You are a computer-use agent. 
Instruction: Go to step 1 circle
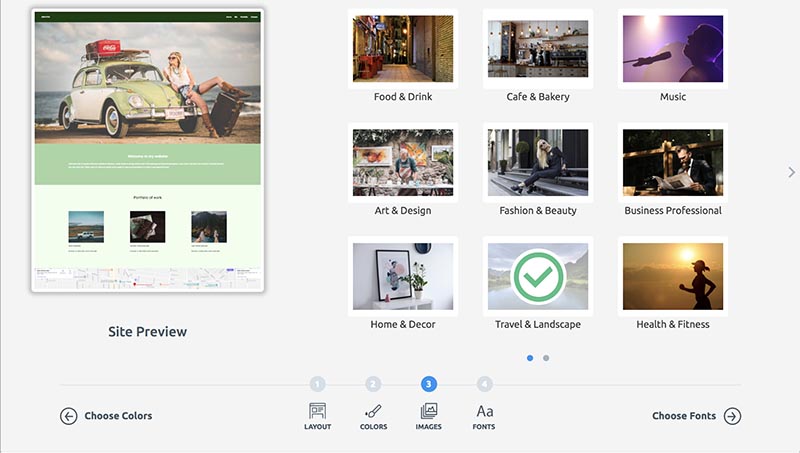317,384
